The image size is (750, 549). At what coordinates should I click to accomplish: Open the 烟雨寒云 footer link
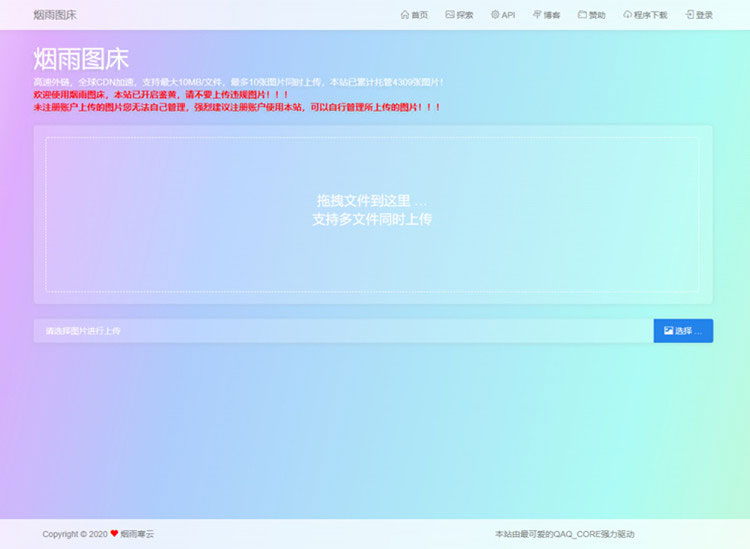pos(138,534)
